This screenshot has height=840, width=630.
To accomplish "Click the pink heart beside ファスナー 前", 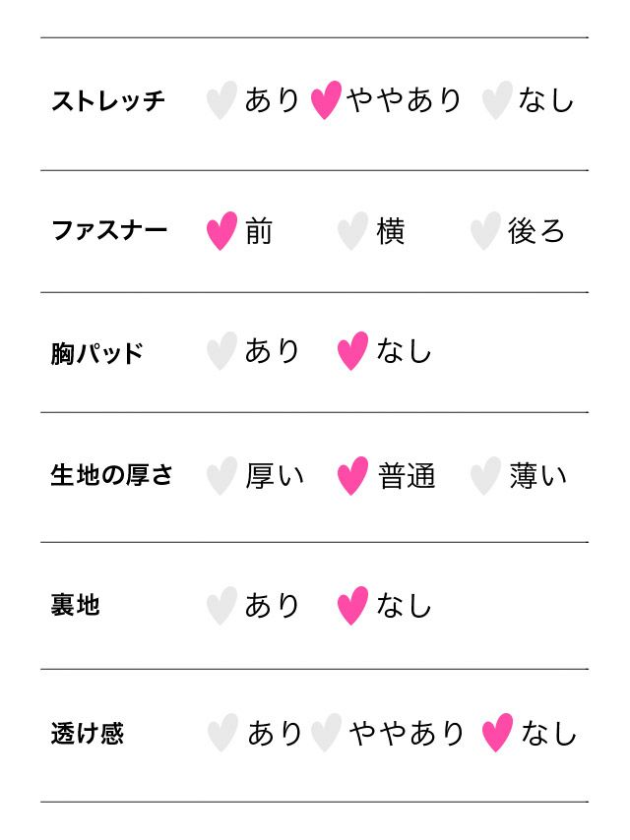I will [222, 231].
